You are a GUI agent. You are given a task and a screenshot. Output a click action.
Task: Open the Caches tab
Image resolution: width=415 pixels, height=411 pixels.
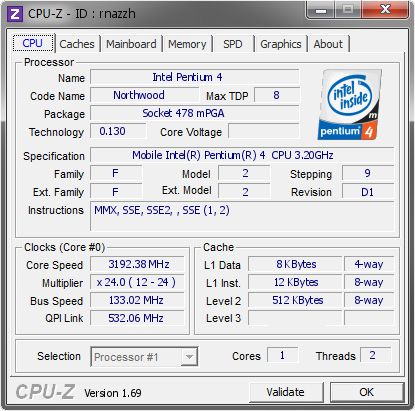click(77, 44)
